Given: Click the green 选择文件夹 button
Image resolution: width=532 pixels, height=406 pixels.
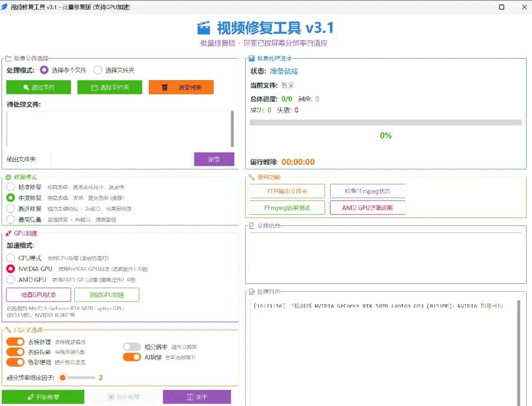Looking at the screenshot, I should [109, 87].
